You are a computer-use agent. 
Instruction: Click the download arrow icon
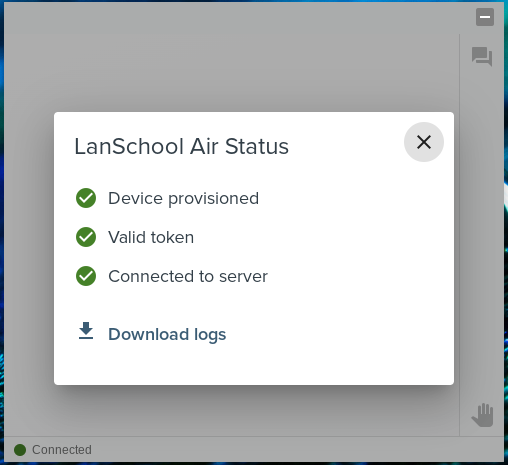tap(86, 331)
